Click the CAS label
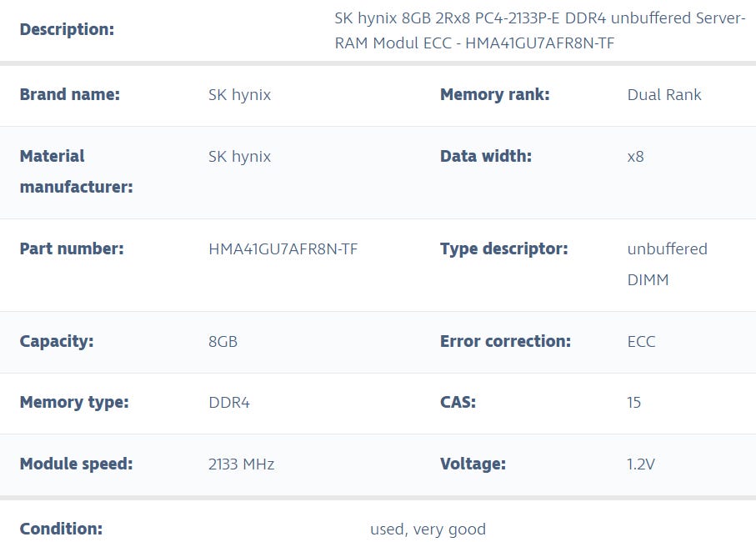The width and height of the screenshot is (756, 542). pos(458,403)
